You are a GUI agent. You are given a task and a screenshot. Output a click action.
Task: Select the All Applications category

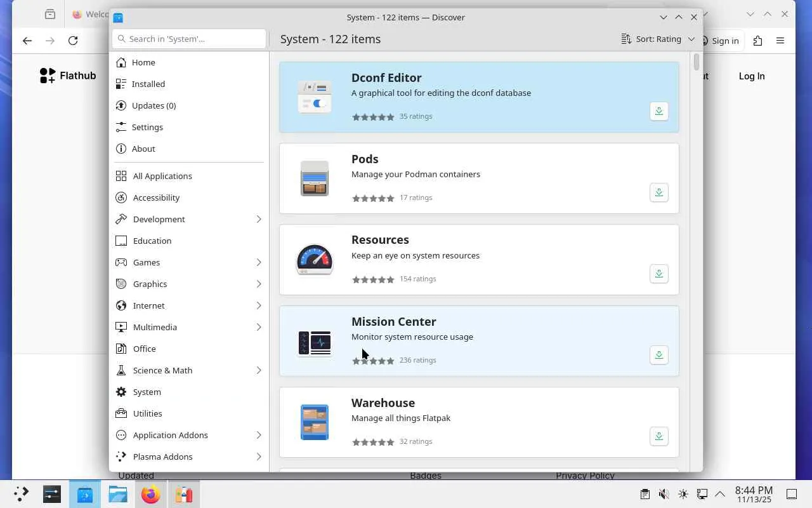point(189,176)
